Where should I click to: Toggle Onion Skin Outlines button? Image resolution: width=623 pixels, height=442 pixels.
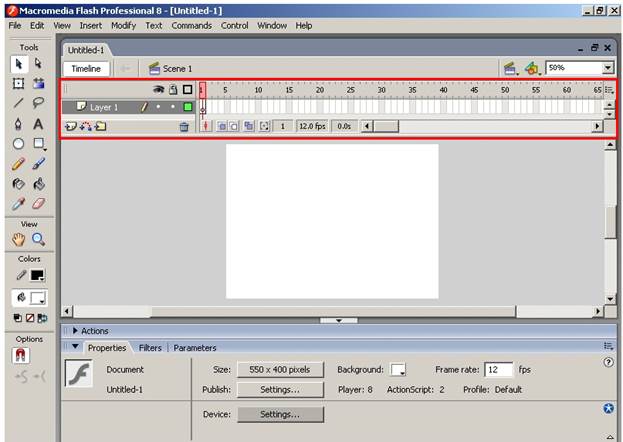click(234, 126)
